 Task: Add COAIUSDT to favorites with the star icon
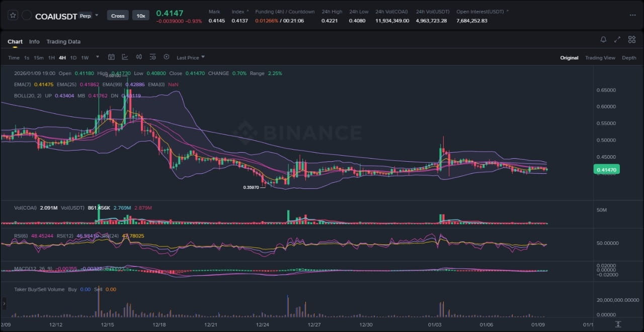tap(13, 16)
